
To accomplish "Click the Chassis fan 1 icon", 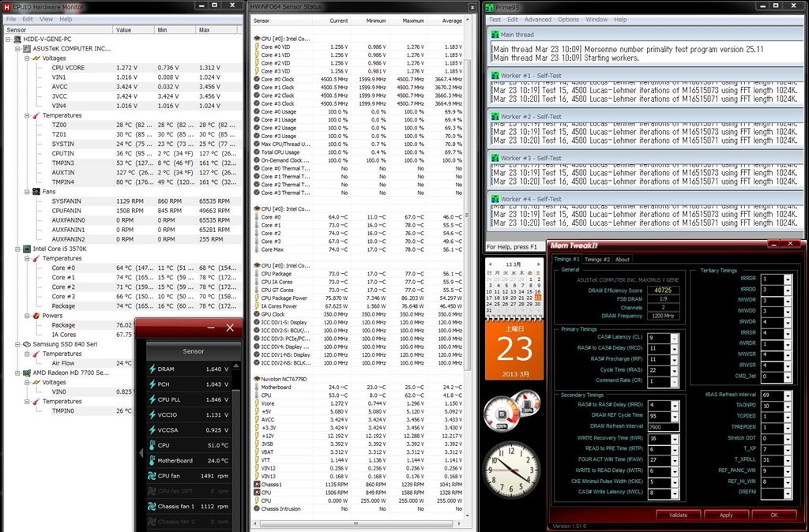I will point(152,506).
